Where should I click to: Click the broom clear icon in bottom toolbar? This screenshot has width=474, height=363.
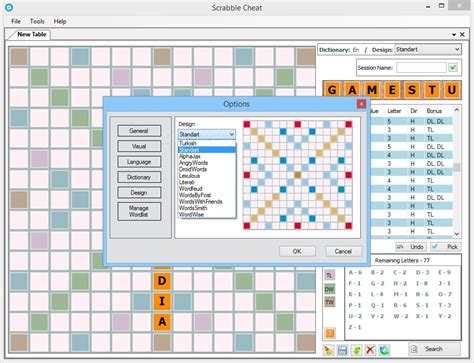pyautogui.click(x=328, y=350)
